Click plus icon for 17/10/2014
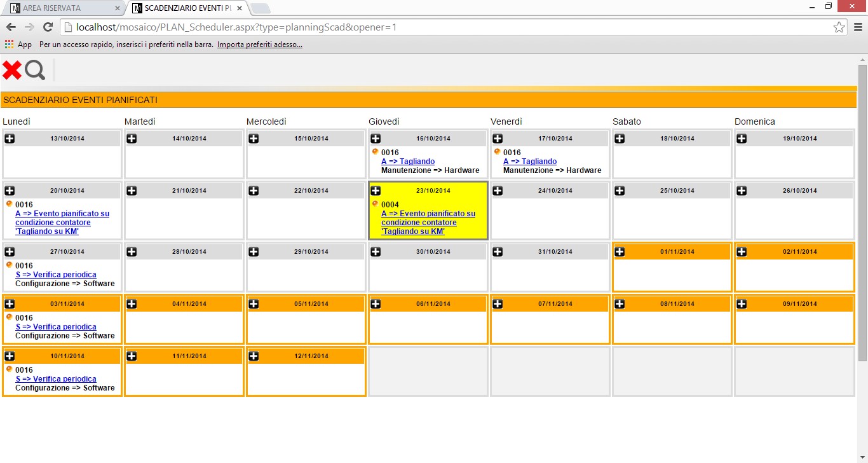868x463 pixels. (498, 139)
